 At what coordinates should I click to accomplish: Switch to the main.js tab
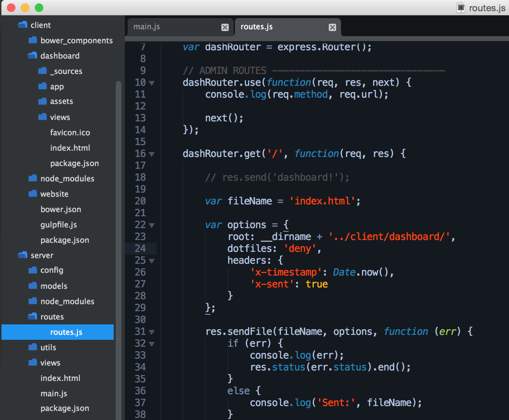180,27
